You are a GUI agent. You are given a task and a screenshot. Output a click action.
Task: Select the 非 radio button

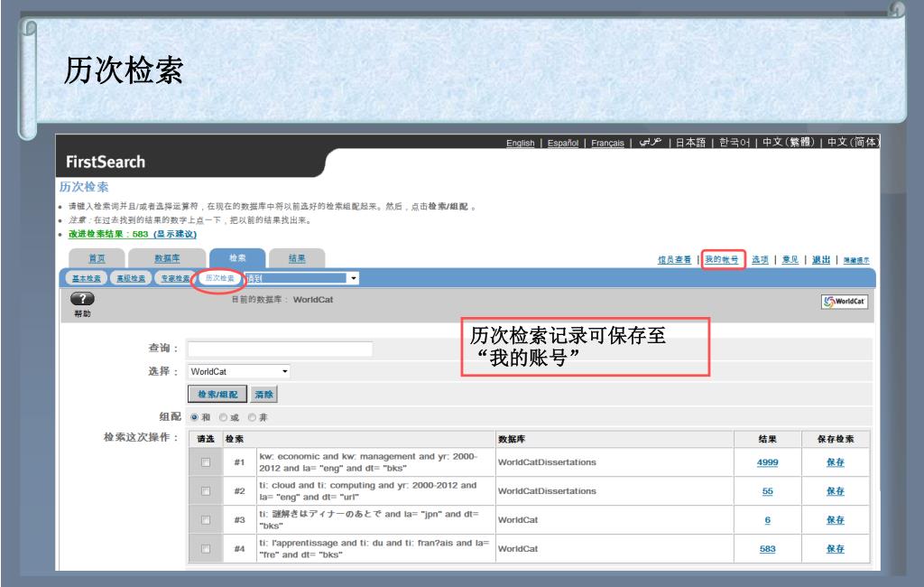coord(252,417)
